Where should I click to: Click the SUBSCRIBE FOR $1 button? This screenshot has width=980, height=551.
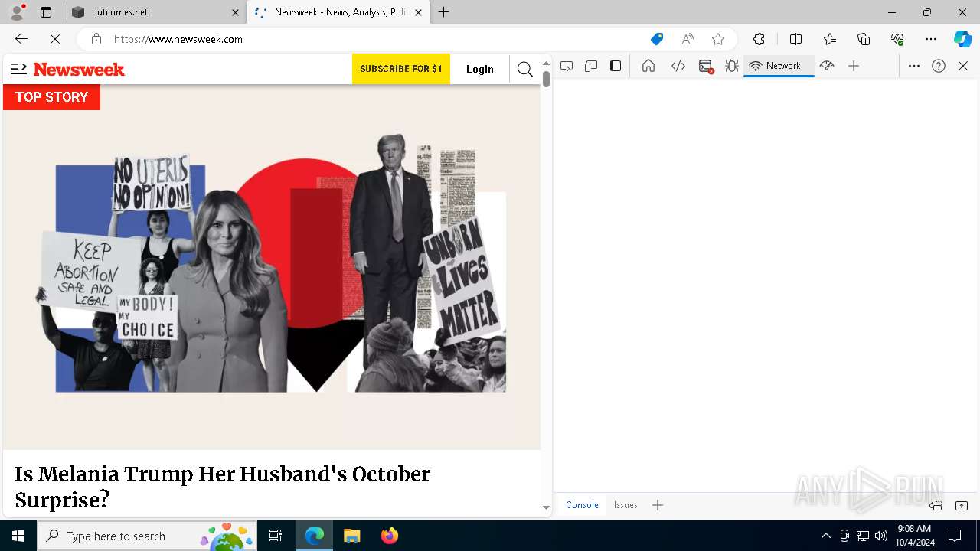[401, 69]
